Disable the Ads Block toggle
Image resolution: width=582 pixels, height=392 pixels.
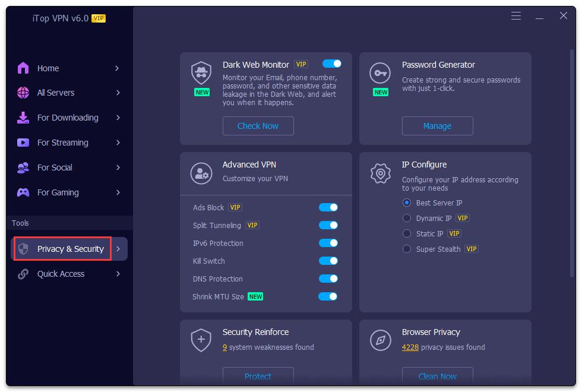coord(328,207)
